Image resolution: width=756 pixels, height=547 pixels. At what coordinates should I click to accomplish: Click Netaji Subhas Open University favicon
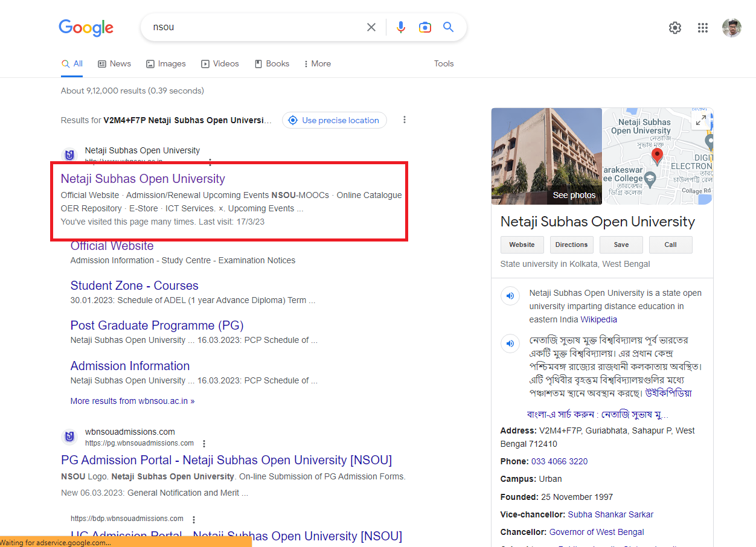click(x=70, y=155)
